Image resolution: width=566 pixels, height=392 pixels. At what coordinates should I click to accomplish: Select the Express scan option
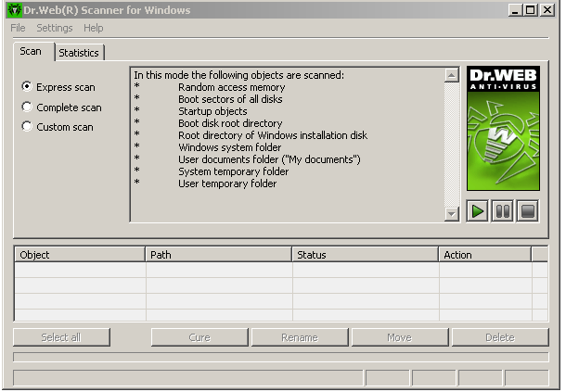pyautogui.click(x=58, y=87)
